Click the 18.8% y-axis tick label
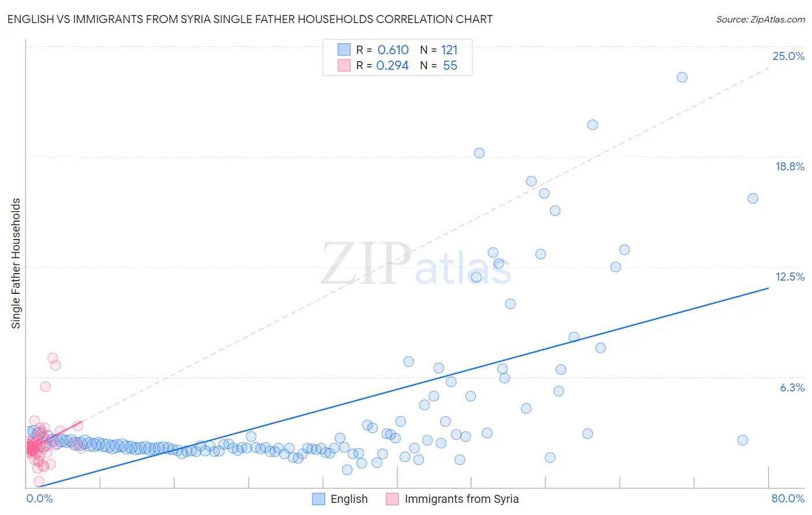This screenshot has height=515, width=812. (x=789, y=166)
